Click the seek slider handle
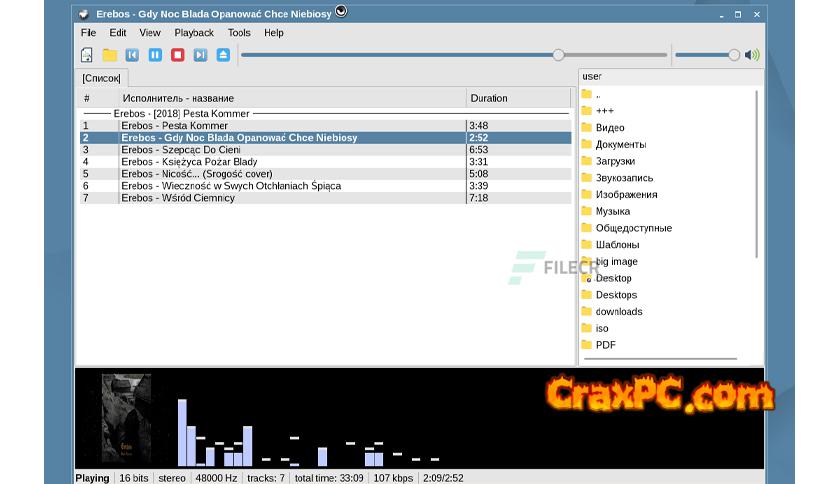Screen dimensions: 836x484 pyautogui.click(x=558, y=55)
